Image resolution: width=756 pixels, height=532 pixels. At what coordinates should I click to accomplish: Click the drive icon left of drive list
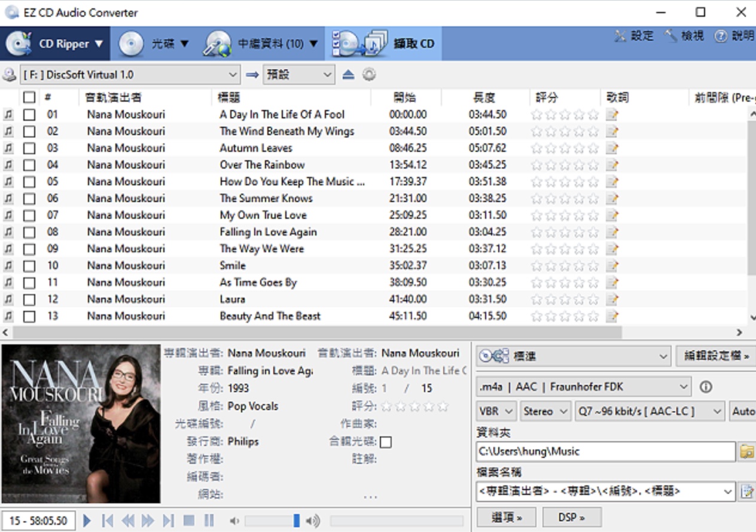click(x=9, y=75)
